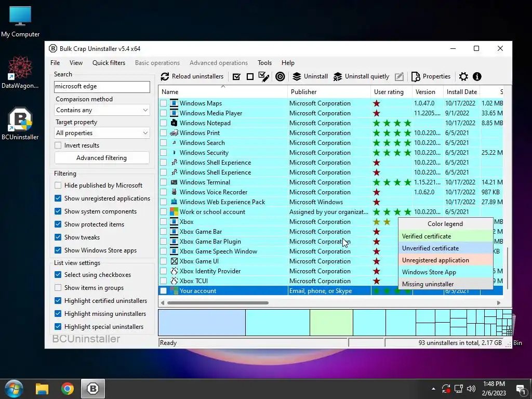532x399 pixels.
Task: Click the Search text field
Action: pos(102,87)
